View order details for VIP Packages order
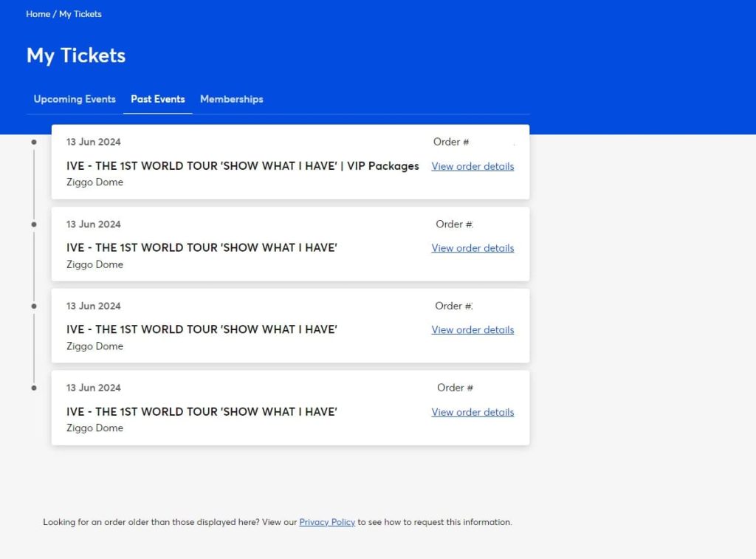756x559 pixels. 472,166
